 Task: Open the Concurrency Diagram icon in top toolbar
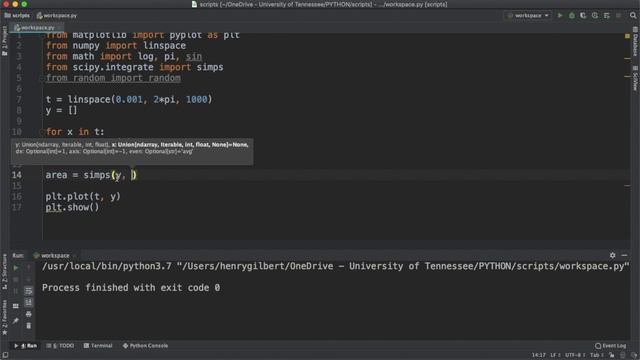pos(607,16)
